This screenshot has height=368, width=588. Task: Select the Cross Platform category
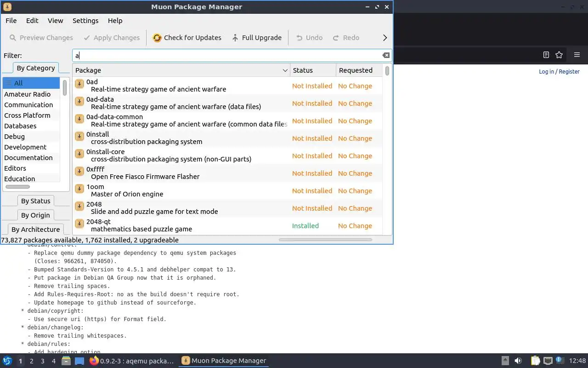pyautogui.click(x=31, y=115)
